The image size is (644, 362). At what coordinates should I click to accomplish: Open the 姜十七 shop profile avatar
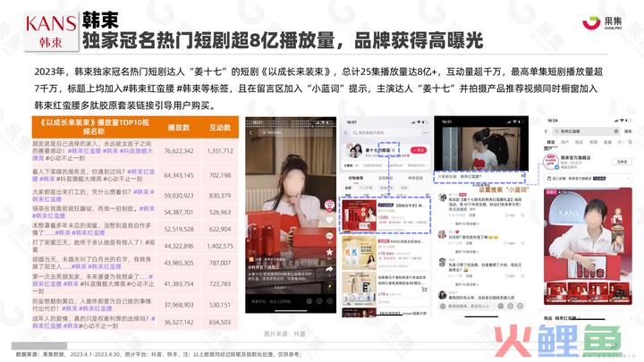pos(354,151)
